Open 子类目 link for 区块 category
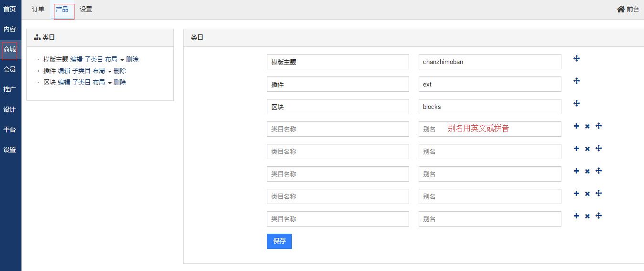The image size is (644, 271). (x=81, y=82)
